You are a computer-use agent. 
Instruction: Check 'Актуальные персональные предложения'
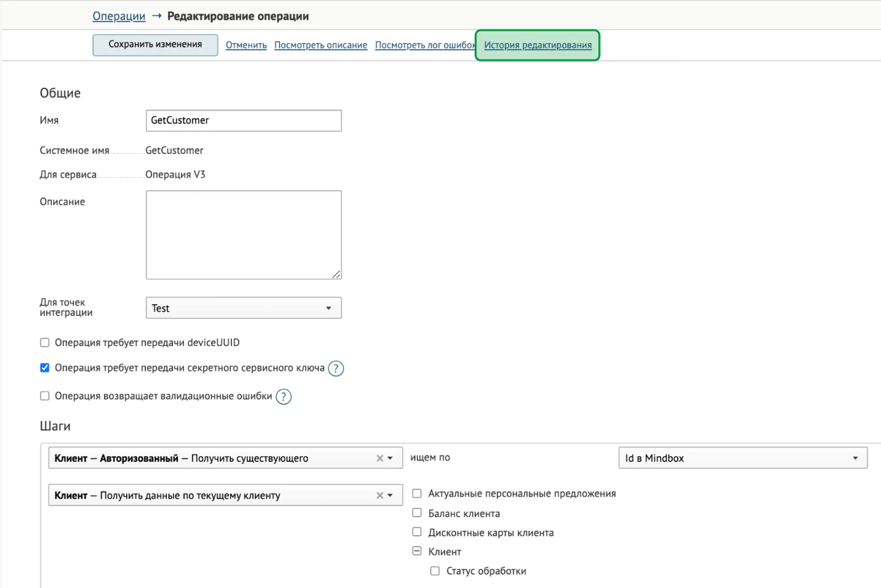[x=417, y=493]
